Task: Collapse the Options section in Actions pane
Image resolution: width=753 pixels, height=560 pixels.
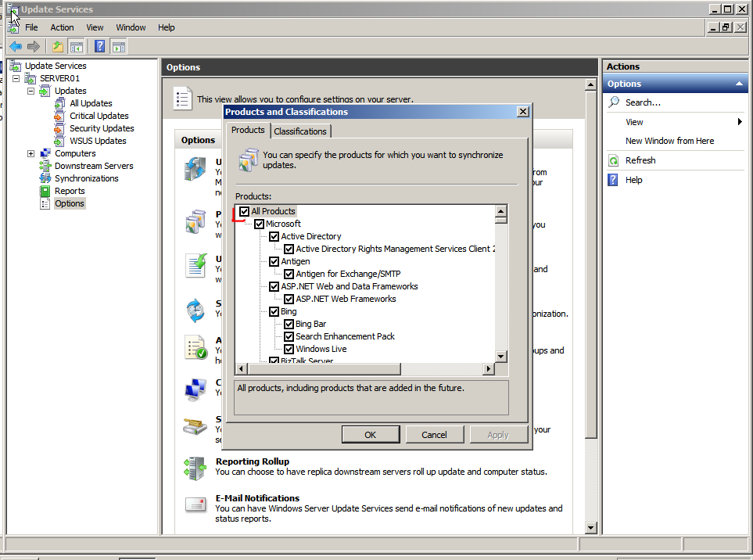Action: (739, 84)
